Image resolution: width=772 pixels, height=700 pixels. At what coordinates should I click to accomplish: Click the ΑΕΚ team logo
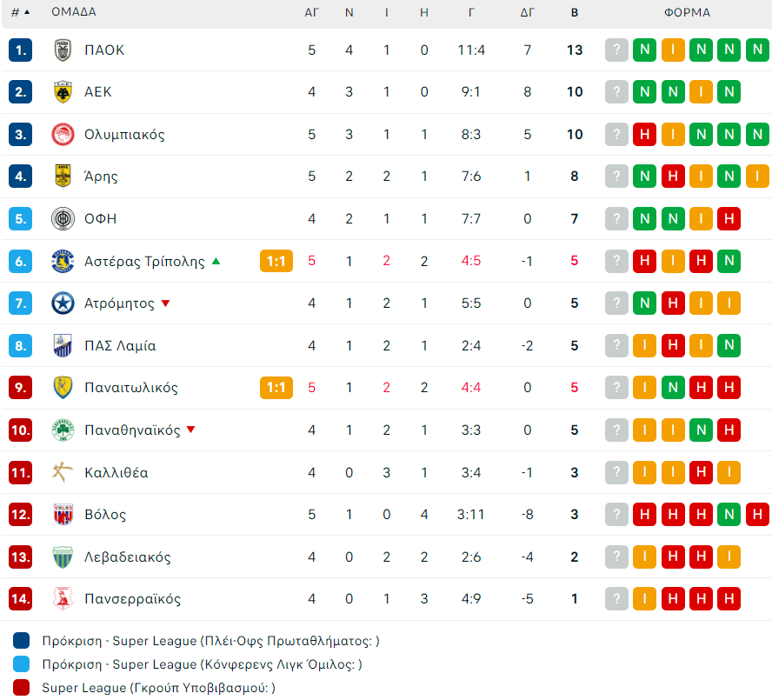63,92
